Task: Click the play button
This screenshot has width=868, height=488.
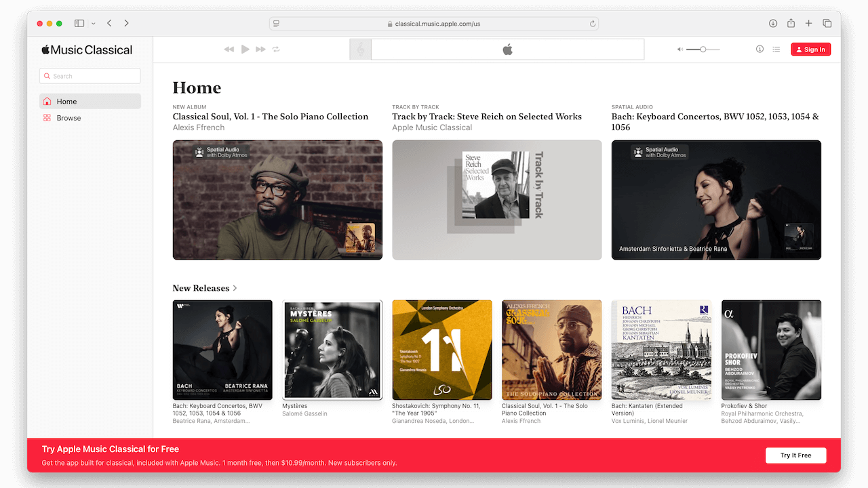Action: (x=245, y=49)
